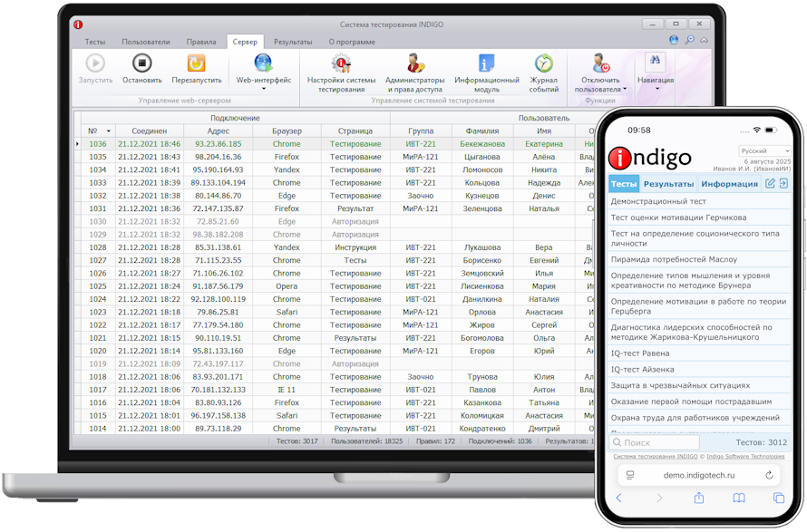Switch to the Результаты ribbon tab
The width and height of the screenshot is (807, 532).
[x=293, y=42]
